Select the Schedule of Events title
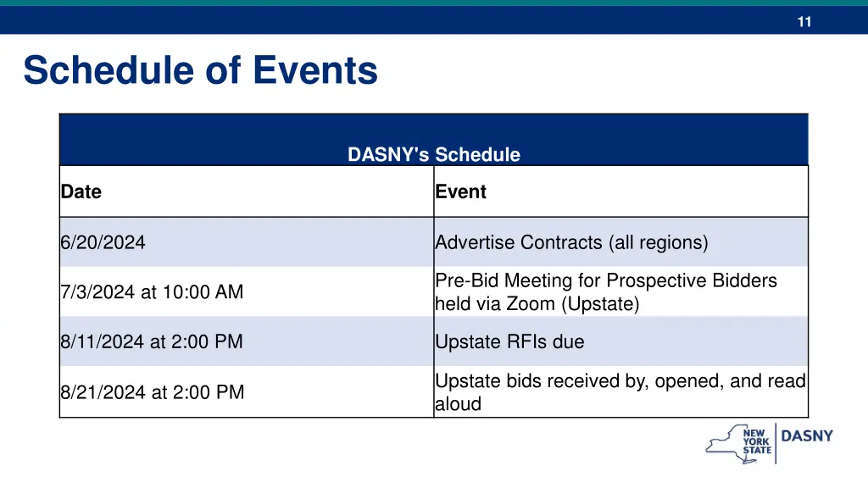Screen dimensions: 868x488 [201, 69]
